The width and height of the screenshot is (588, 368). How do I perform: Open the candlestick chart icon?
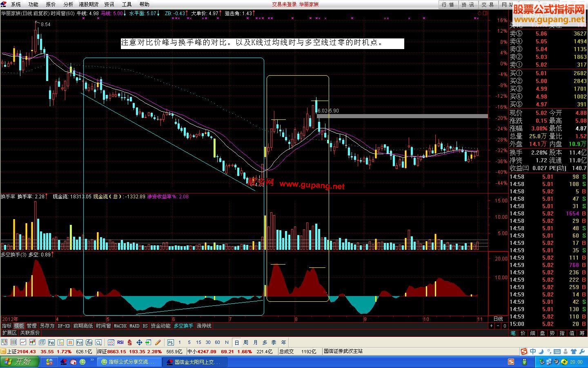pyautogui.click(x=32, y=342)
